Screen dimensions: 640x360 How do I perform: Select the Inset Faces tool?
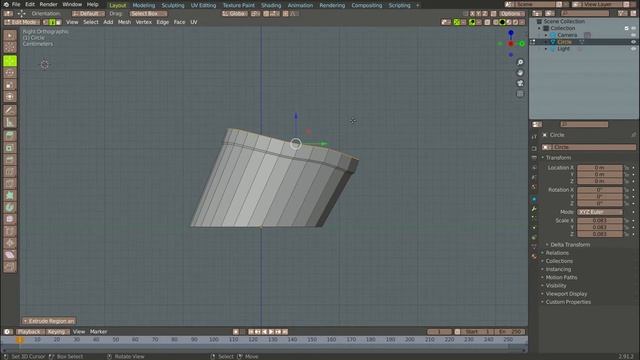10,148
